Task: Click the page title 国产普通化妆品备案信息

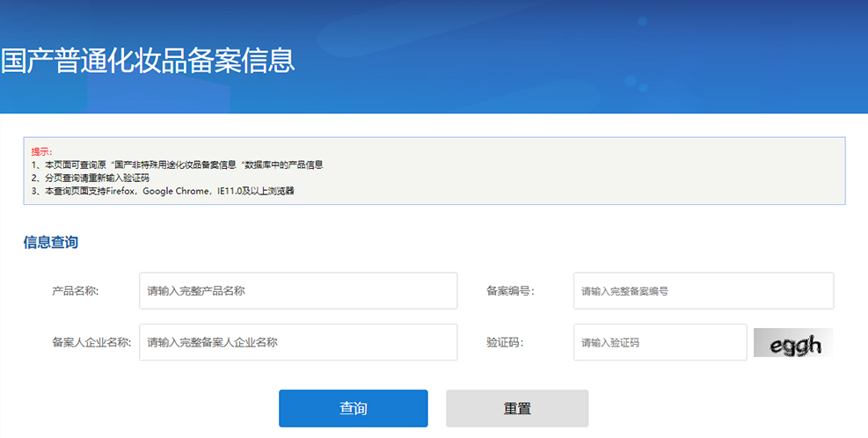Action: click(x=148, y=61)
